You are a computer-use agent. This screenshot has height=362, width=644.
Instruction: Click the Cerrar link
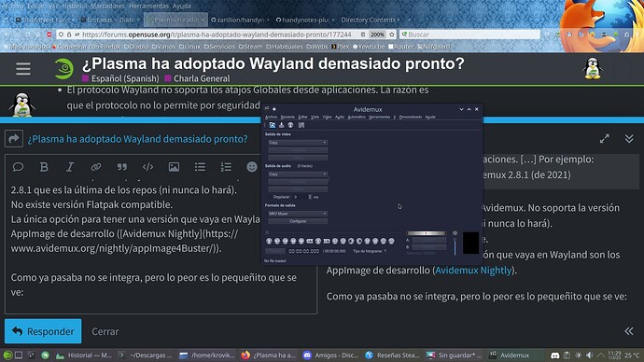tap(105, 331)
